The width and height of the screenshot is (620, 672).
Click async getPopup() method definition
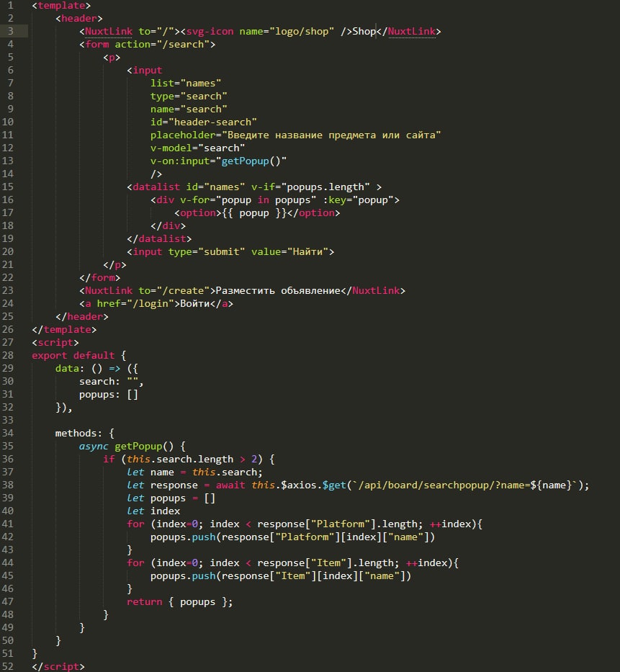(x=132, y=446)
